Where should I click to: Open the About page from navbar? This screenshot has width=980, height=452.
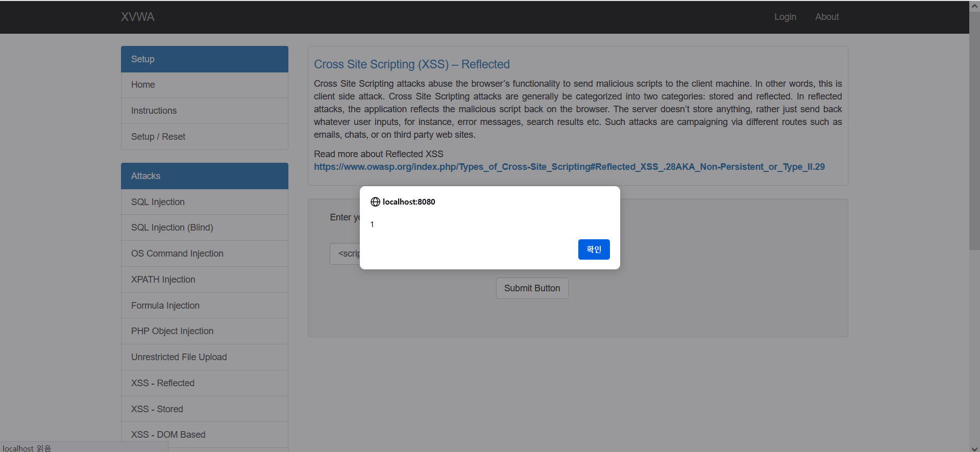click(x=826, y=17)
